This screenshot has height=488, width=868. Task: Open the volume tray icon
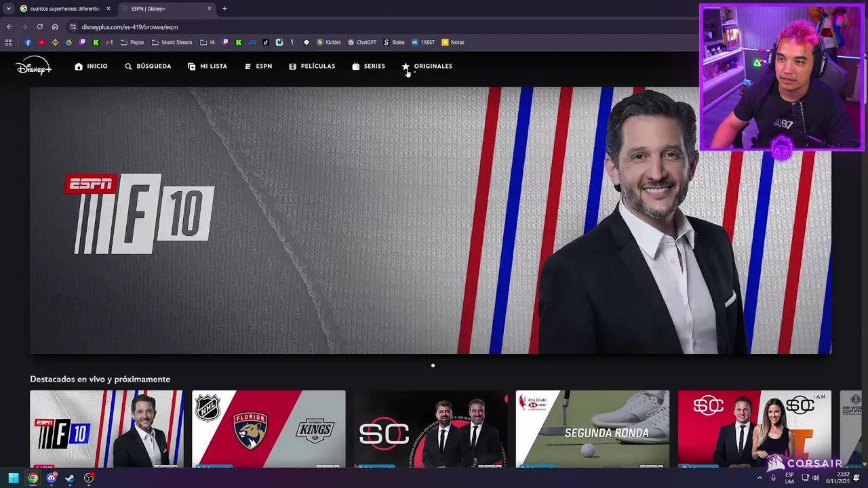(x=816, y=478)
